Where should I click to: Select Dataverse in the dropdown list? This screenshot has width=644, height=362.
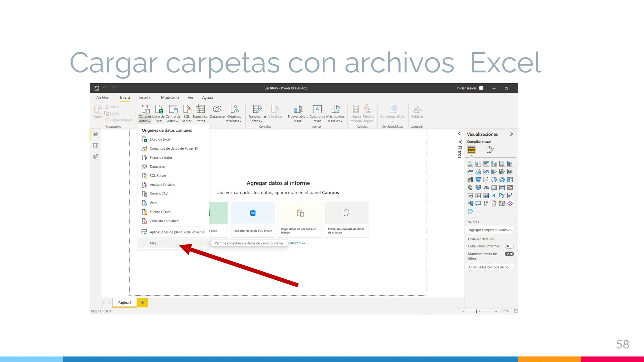click(174, 167)
